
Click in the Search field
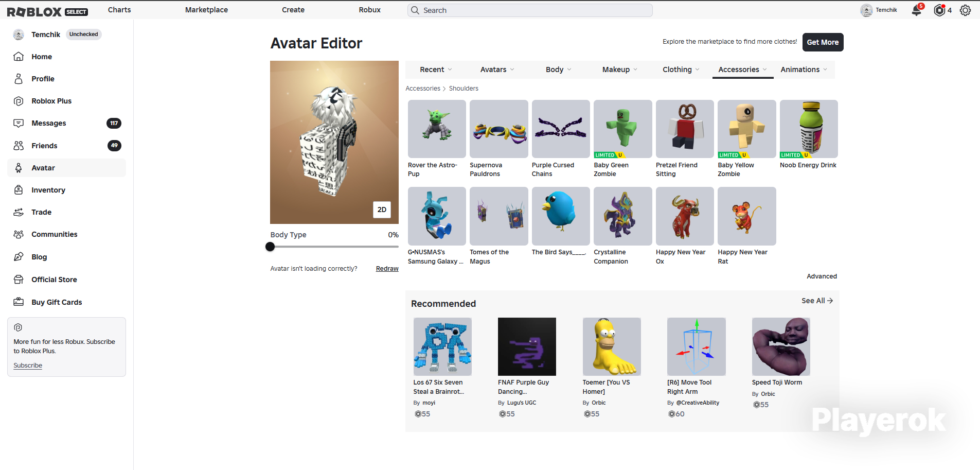pos(530,10)
